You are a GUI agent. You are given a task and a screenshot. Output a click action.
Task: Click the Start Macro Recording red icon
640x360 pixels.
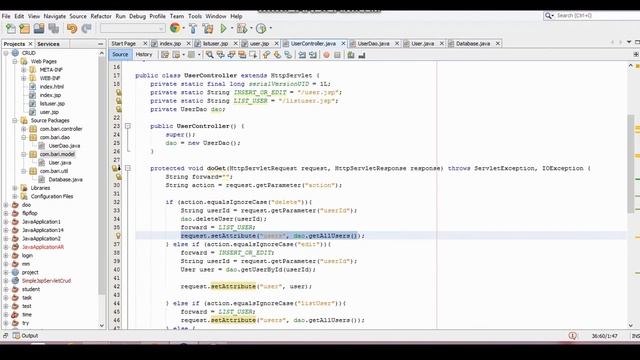[x=327, y=55]
